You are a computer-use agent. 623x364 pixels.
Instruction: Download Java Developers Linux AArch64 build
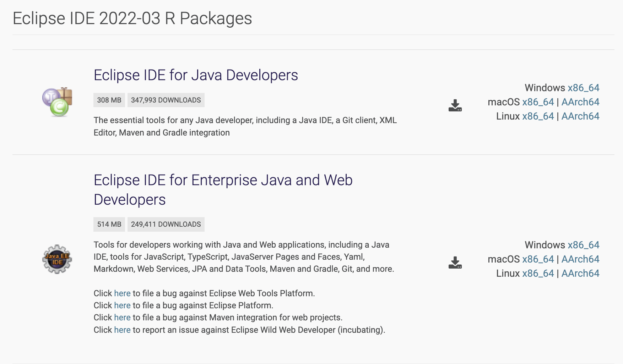click(580, 116)
